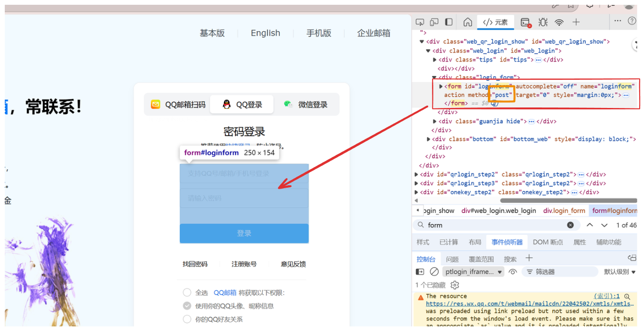Add a quick view tool beside 搜索

[x=529, y=258]
